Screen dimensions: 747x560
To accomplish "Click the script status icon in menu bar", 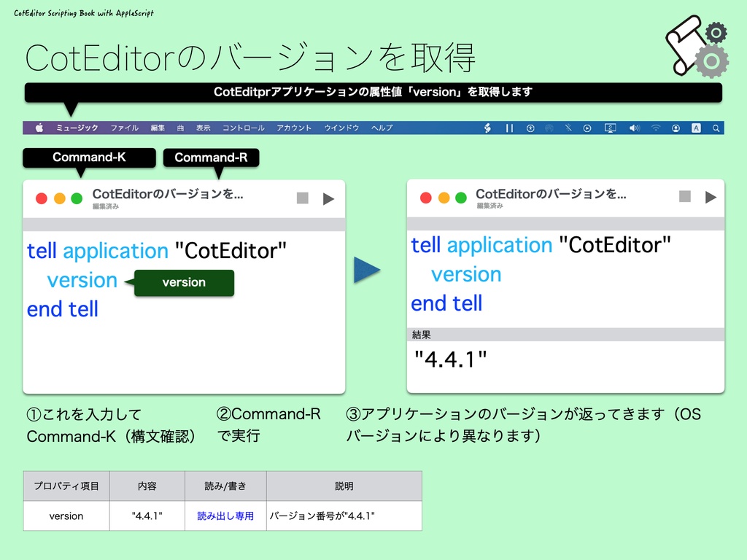I will [487, 128].
